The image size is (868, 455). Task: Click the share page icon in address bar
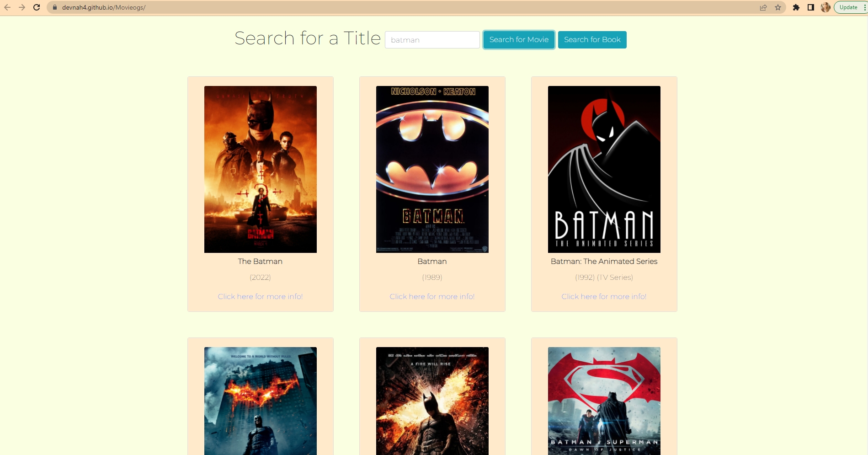pyautogui.click(x=763, y=7)
